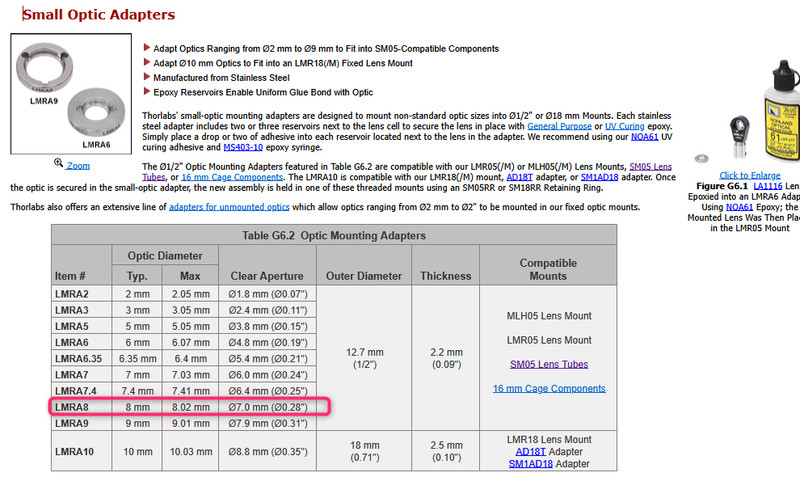Screen dimensions: 800x477
Task: Select the LMRA7 item cell
Action: tap(82, 375)
